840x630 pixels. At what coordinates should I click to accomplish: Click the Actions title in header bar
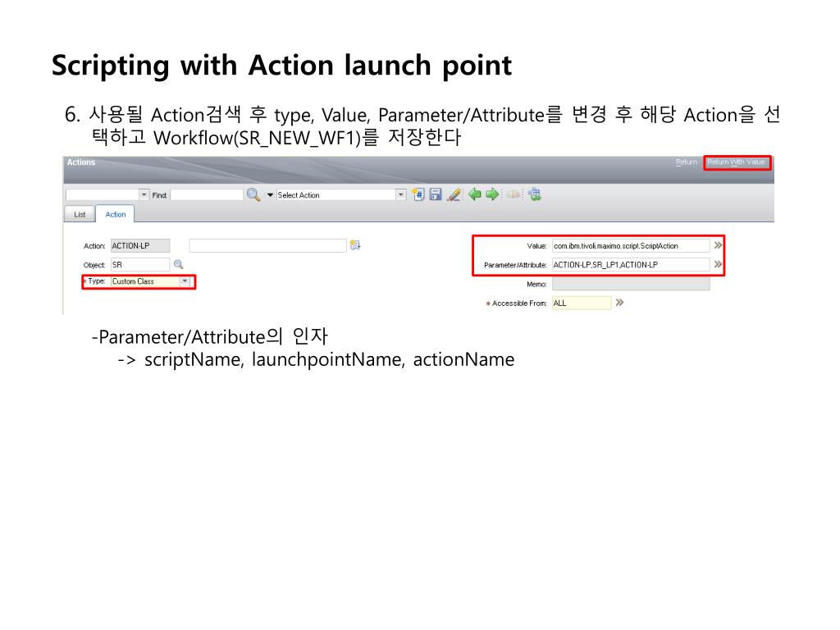(81, 162)
